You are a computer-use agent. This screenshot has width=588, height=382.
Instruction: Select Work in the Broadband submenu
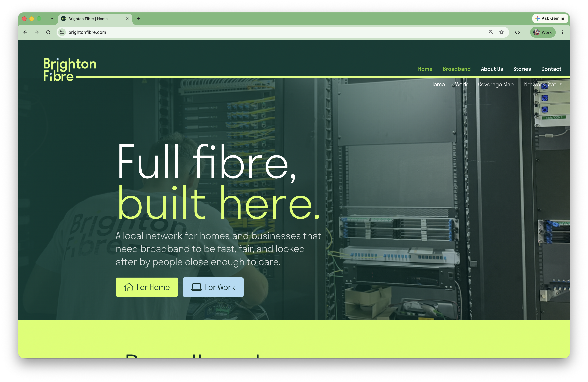coord(461,84)
